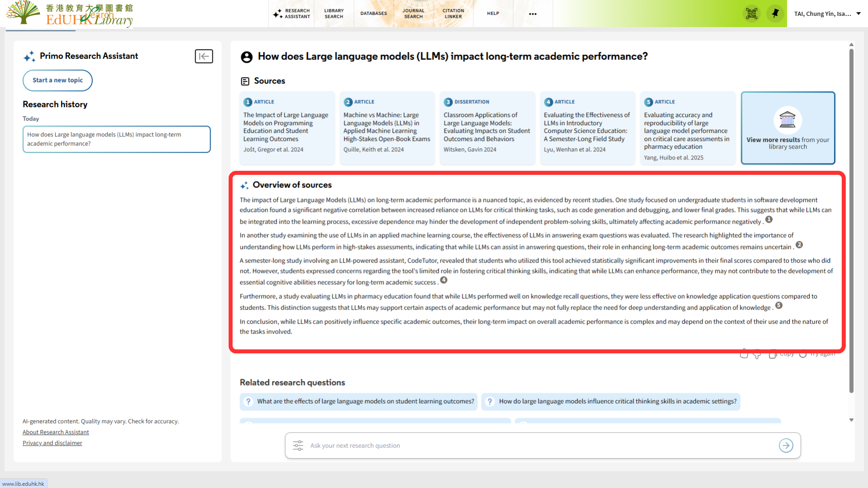Viewport: 868px width, 488px height.
Task: Open the Research Assistant menu item
Action: pos(292,14)
